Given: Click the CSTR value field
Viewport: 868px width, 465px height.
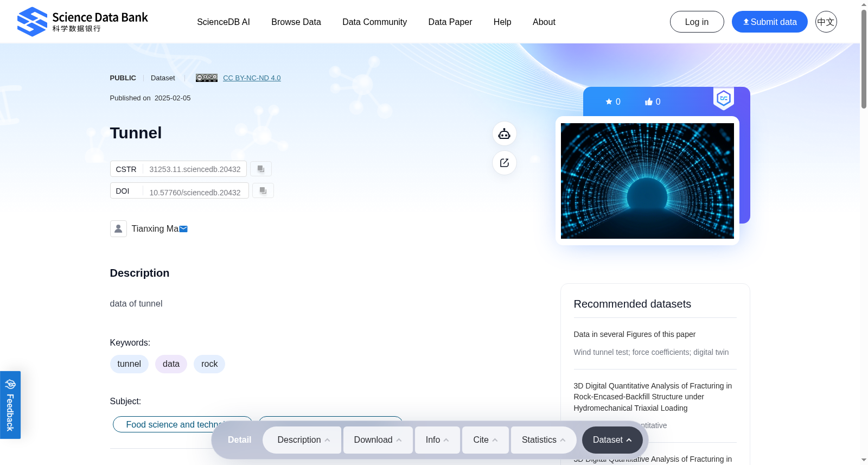Looking at the screenshot, I should 195,169.
